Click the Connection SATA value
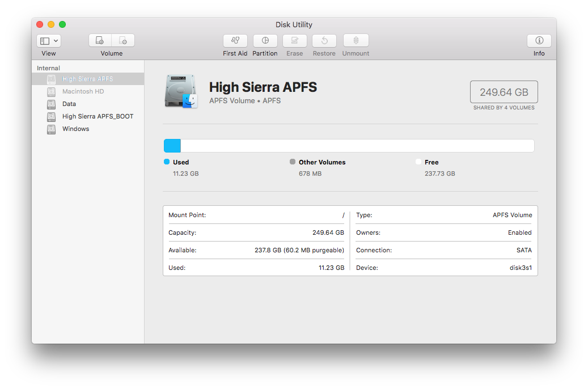 tap(524, 250)
